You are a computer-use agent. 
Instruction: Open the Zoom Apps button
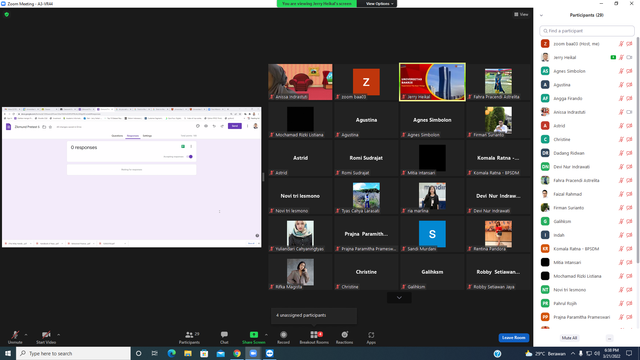pyautogui.click(x=371, y=337)
